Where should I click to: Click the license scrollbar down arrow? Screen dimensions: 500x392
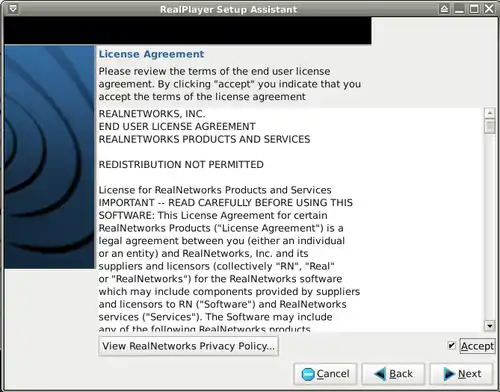490,325
